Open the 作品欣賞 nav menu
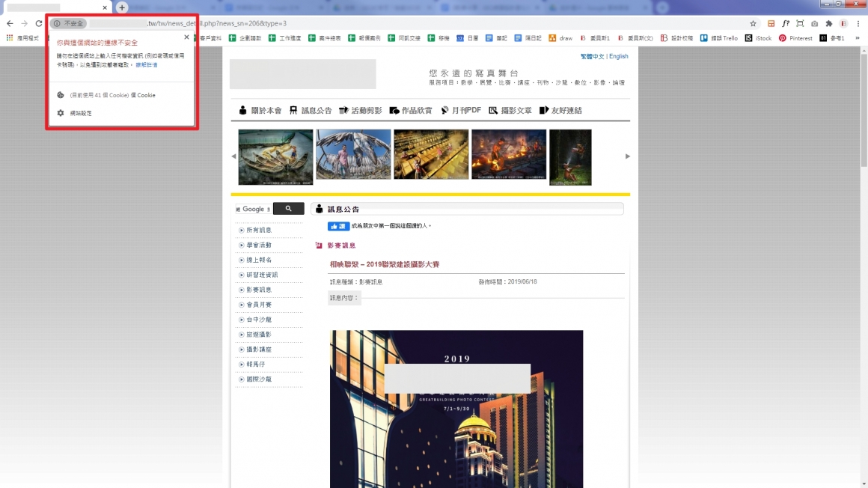 (x=411, y=110)
